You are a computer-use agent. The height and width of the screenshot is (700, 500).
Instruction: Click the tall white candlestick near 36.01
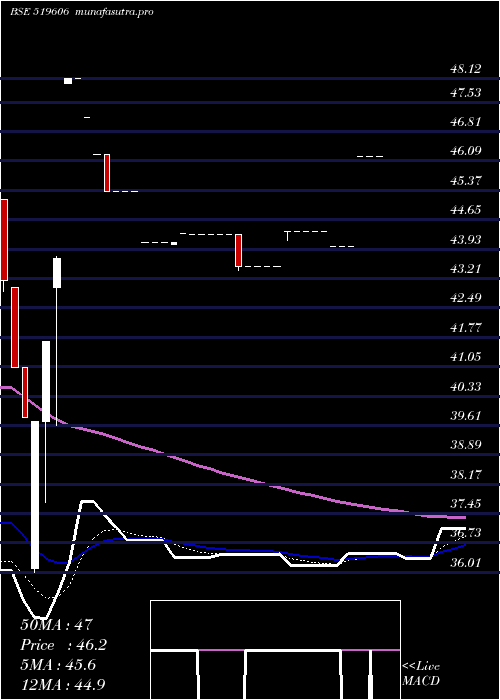tap(35, 495)
